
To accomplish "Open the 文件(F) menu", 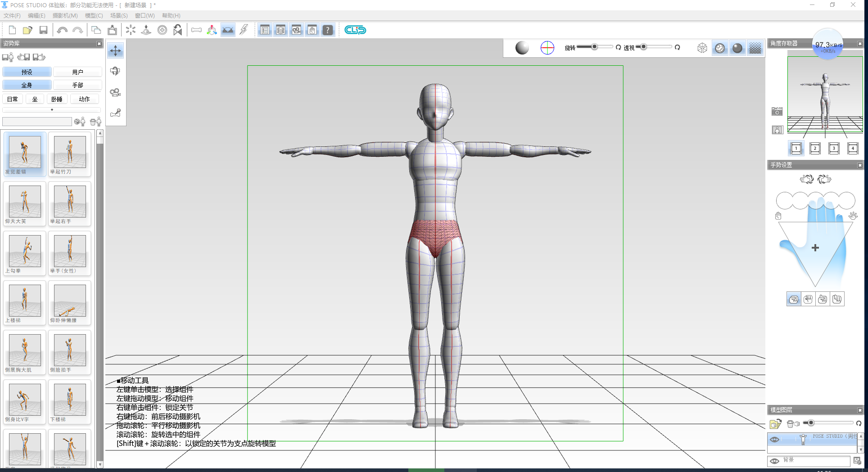I will [12, 15].
